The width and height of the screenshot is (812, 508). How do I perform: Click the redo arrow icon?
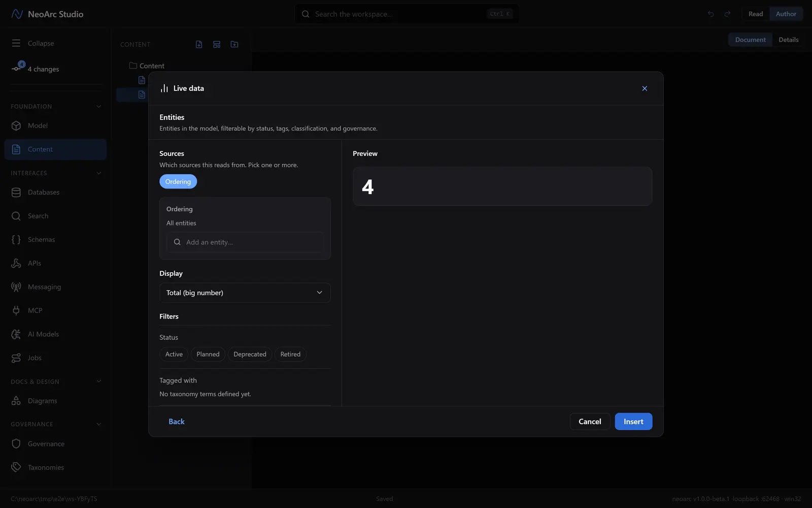pos(727,14)
